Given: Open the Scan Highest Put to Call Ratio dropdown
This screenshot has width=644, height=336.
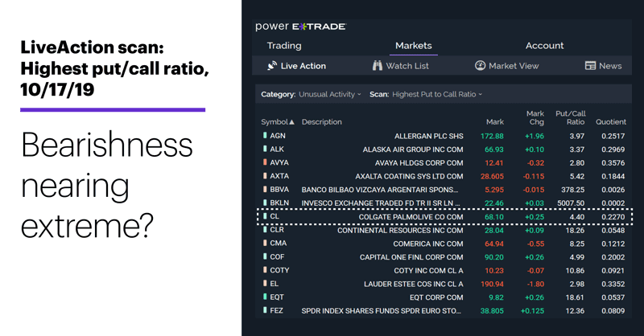Looking at the screenshot, I should click(x=437, y=94).
